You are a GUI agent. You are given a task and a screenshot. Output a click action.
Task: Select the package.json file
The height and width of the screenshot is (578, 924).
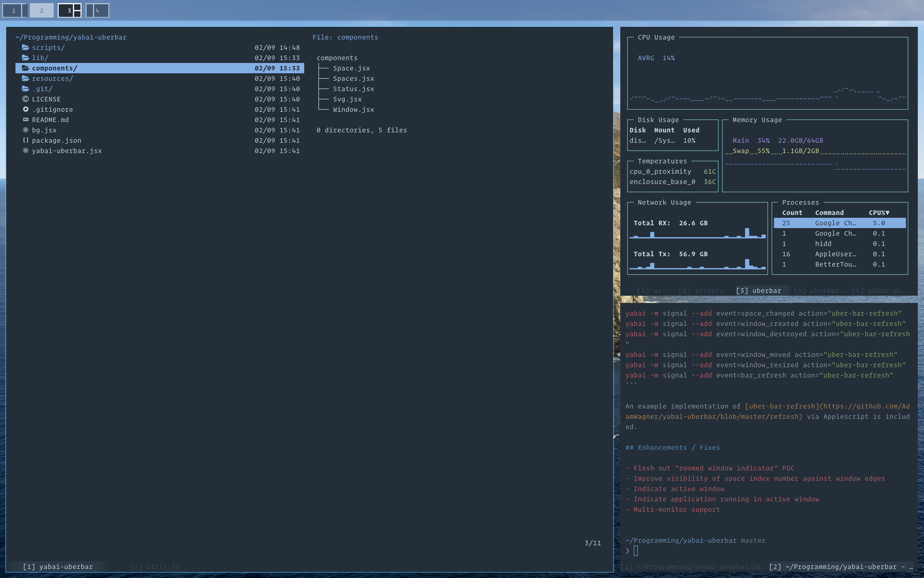pyautogui.click(x=160, y=140)
